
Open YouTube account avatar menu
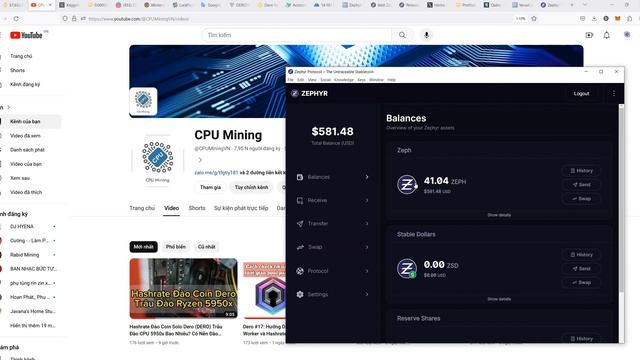pyautogui.click(x=627, y=35)
